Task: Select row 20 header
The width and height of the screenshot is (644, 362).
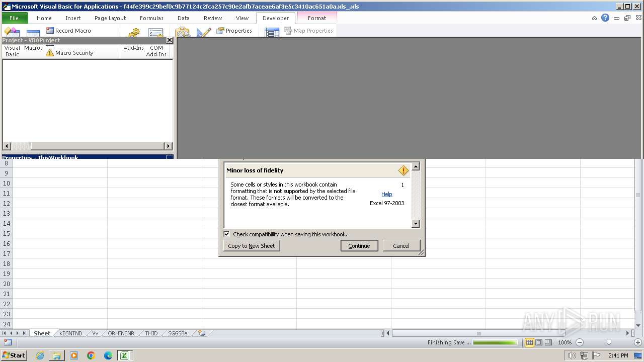Action: tap(7, 284)
